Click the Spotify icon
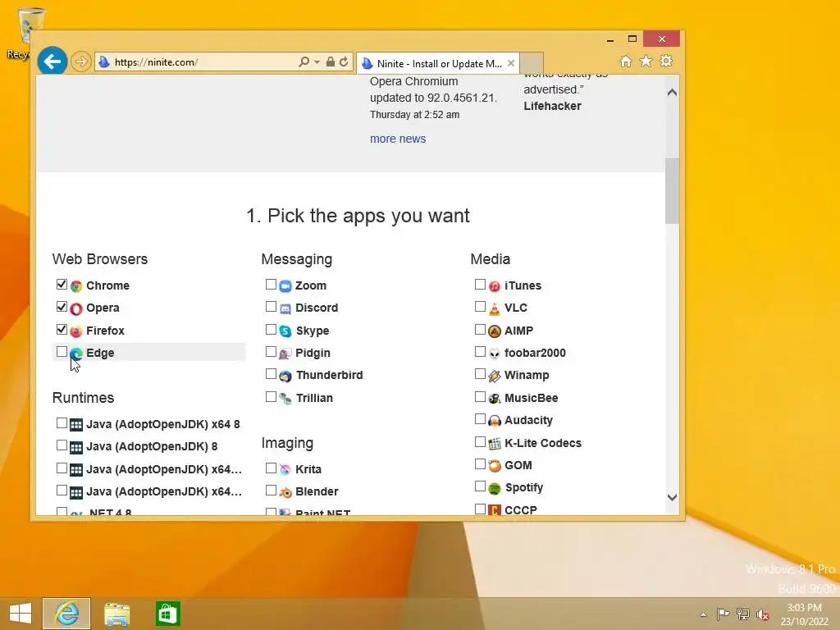This screenshot has height=630, width=840. [x=495, y=489]
